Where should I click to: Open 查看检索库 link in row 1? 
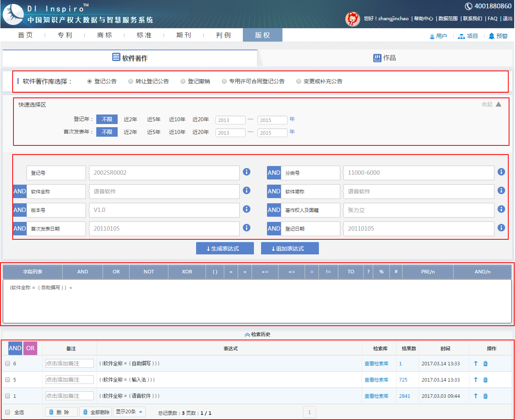coord(376,396)
